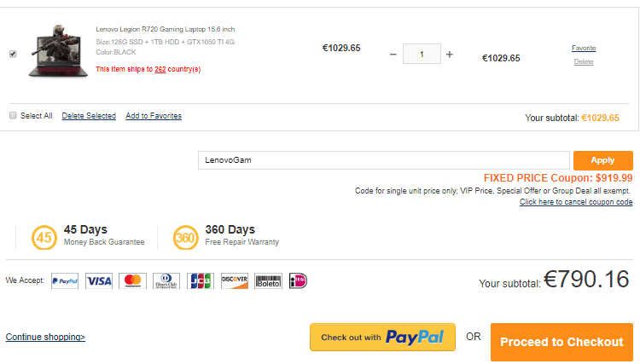Click the Boleto payment icon
This screenshot has height=364, width=640.
coord(268,280)
